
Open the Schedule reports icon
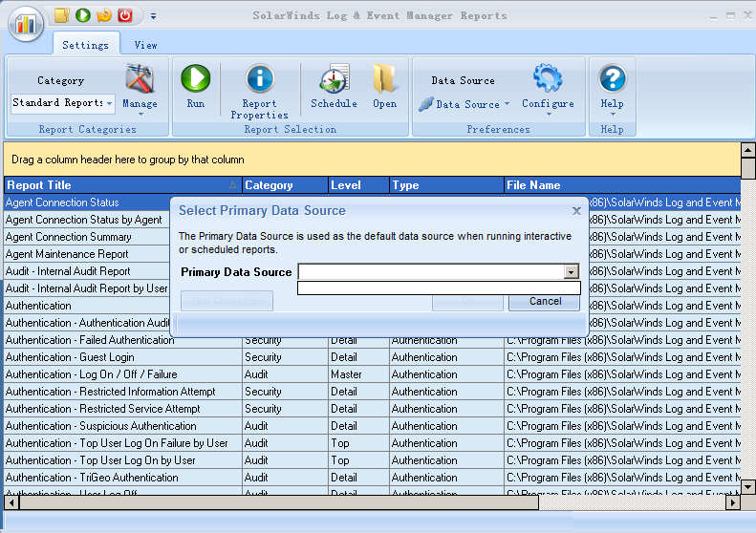[335, 78]
